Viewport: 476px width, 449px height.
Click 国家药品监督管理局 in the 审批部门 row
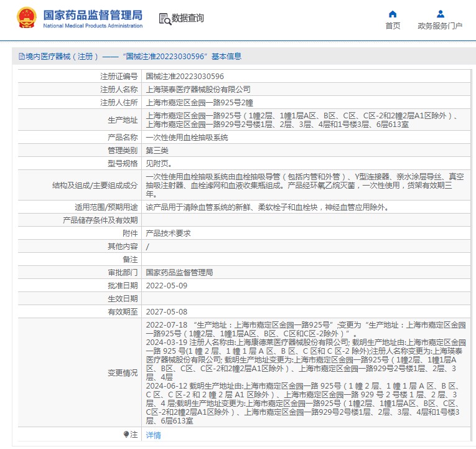[179, 273]
